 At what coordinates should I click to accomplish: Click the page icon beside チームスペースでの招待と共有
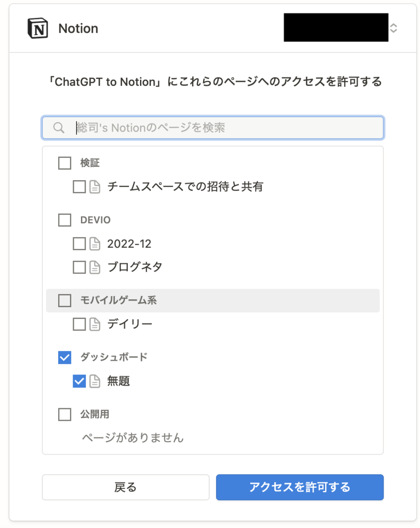coord(95,187)
